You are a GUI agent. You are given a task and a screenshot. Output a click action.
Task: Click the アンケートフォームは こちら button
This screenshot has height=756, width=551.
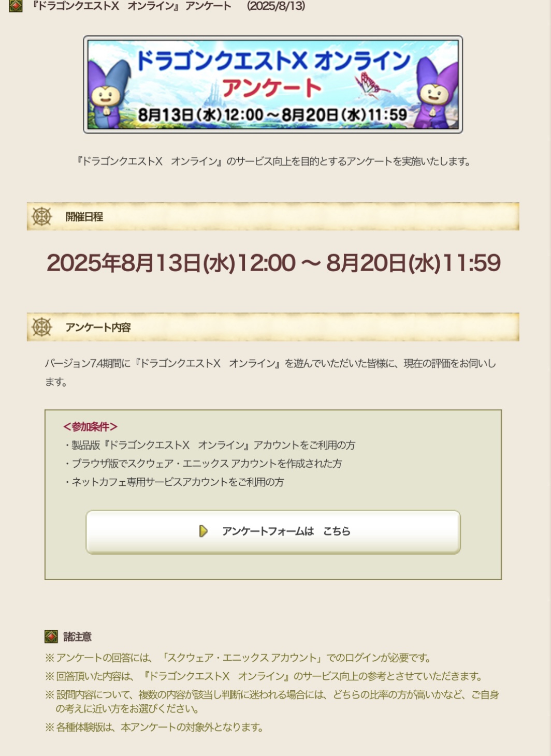(273, 531)
